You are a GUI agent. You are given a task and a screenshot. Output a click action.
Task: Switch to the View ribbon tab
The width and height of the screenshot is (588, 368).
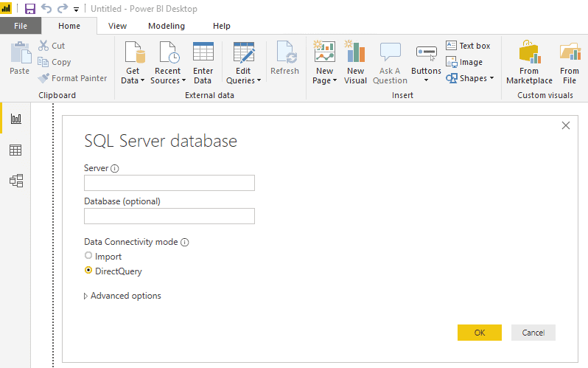click(117, 26)
